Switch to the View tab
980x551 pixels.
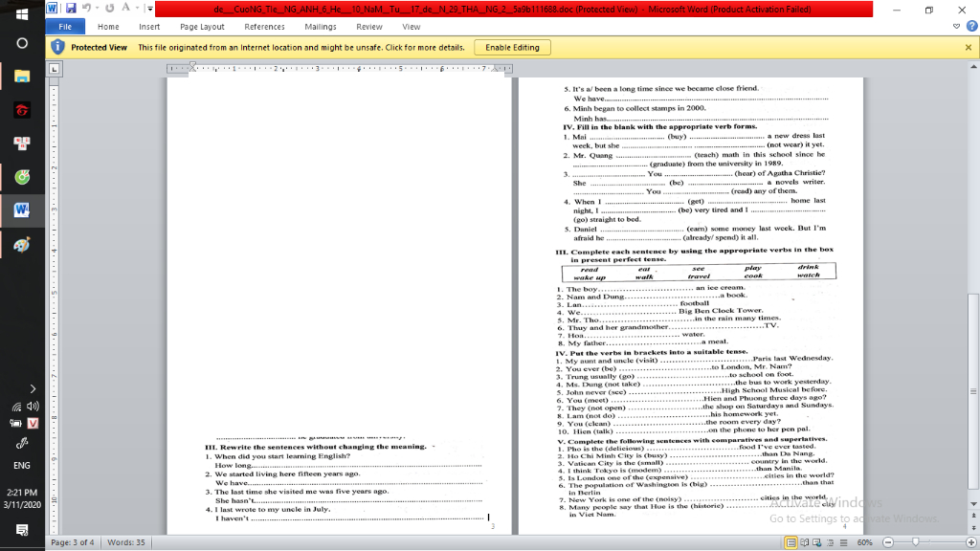pyautogui.click(x=412, y=27)
